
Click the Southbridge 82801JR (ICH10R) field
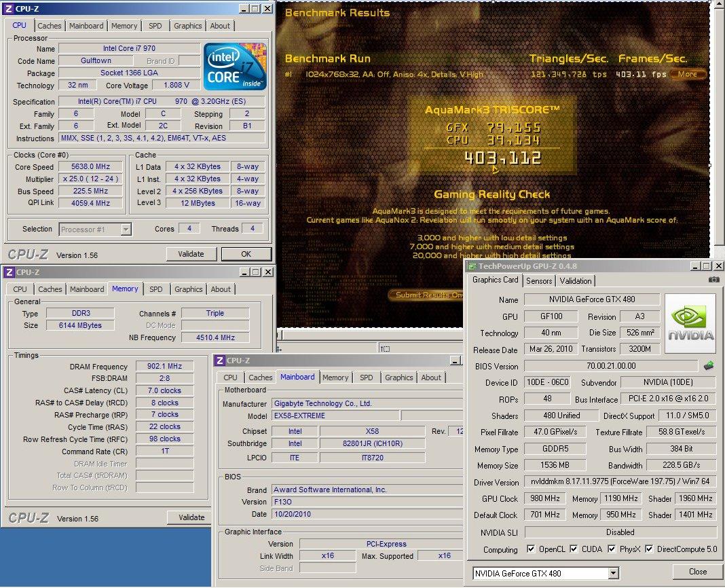373,443
